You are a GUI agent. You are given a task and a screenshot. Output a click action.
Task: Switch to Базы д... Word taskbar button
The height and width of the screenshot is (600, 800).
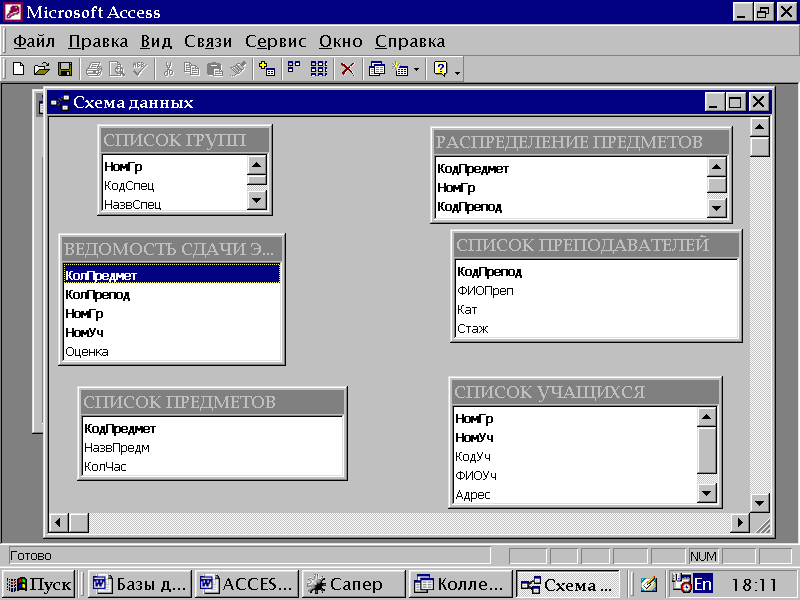[x=140, y=584]
